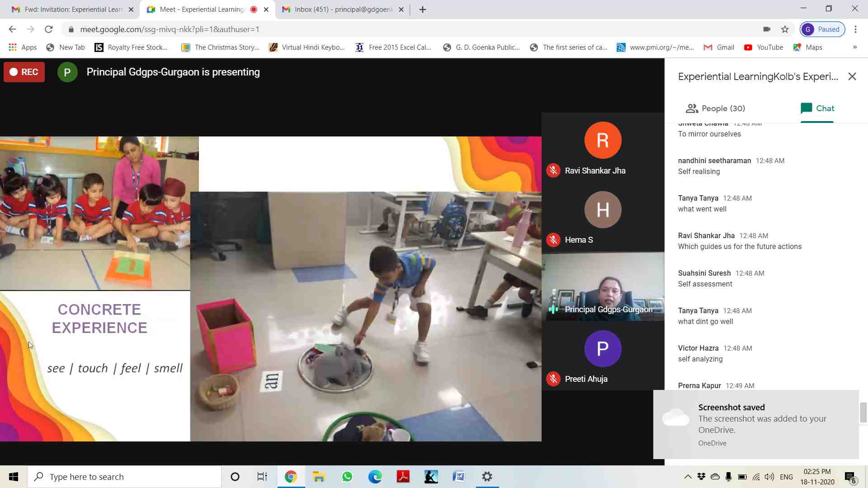Reload the Meet page
The image size is (868, 488).
(x=49, y=29)
